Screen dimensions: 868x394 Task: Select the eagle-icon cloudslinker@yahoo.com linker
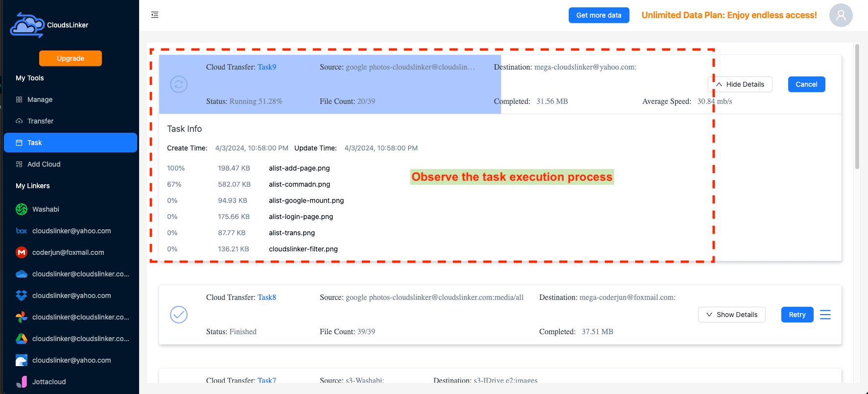pos(22,360)
